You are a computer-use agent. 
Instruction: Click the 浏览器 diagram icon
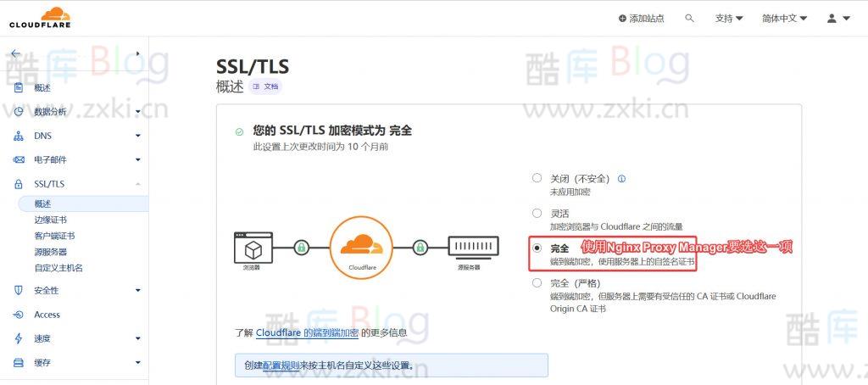coord(253,248)
